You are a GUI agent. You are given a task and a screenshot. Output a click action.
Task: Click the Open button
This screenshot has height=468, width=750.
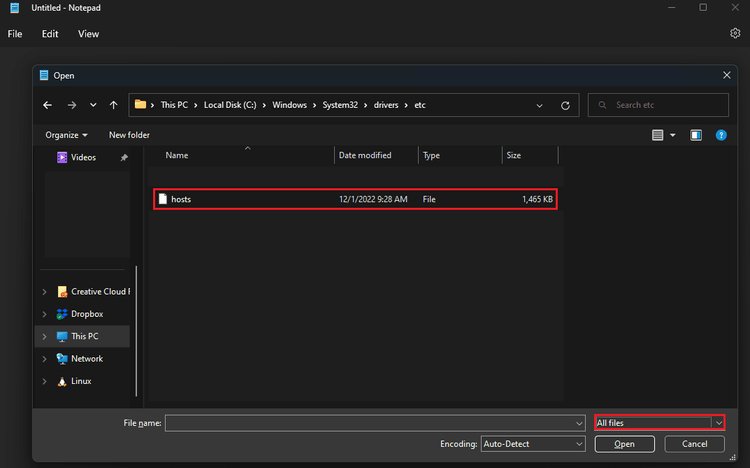pyautogui.click(x=624, y=444)
